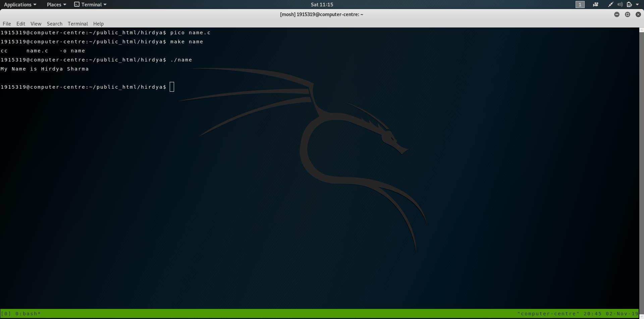Click the terminal cursor at the last prompt
Image resolution: width=644 pixels, height=319 pixels.
[172, 87]
